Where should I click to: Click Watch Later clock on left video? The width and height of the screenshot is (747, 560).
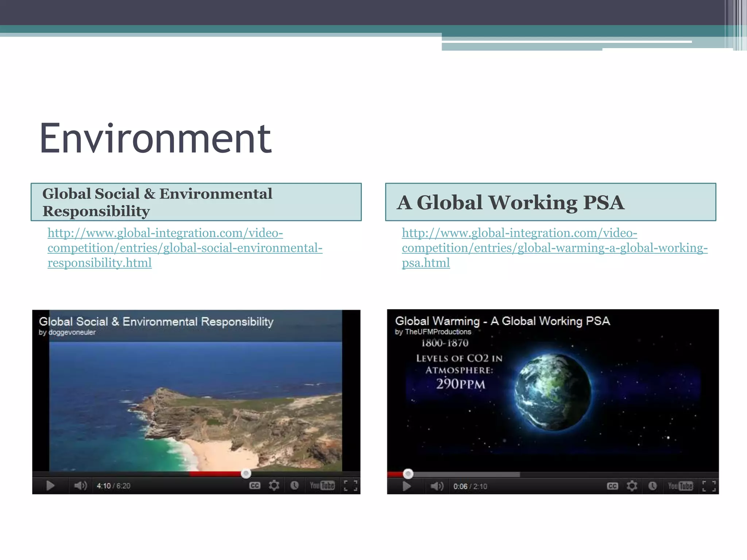click(x=294, y=485)
